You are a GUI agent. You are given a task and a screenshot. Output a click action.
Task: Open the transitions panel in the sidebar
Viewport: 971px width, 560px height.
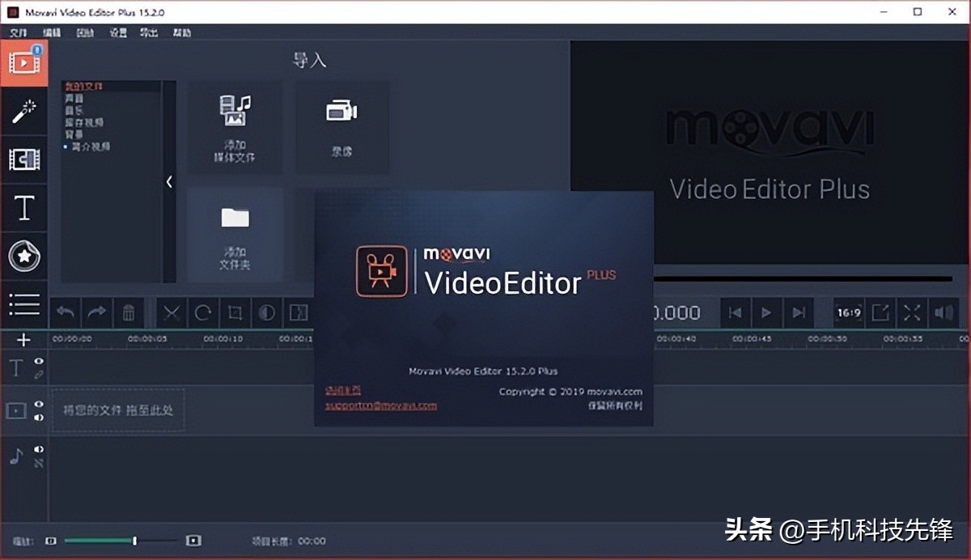pyautogui.click(x=24, y=159)
